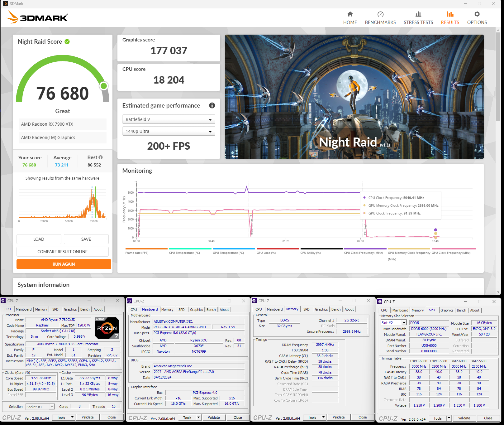The height and width of the screenshot is (425, 504).
Task: Open the OPTIONS gear icon
Action: (x=477, y=14)
